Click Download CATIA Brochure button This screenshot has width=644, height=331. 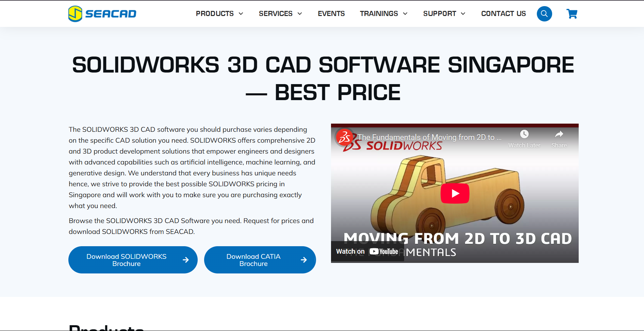click(260, 260)
